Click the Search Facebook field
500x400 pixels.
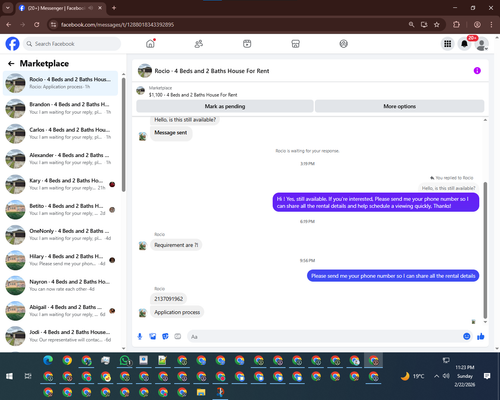[72, 44]
